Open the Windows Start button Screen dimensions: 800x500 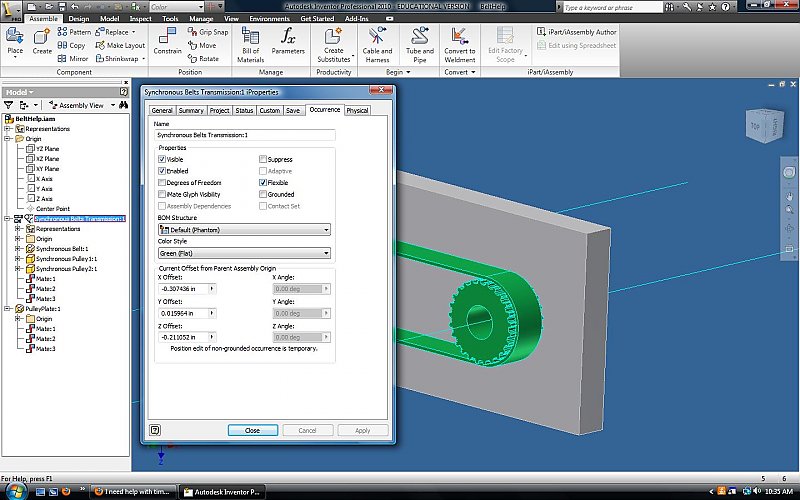pyautogui.click(x=15, y=491)
